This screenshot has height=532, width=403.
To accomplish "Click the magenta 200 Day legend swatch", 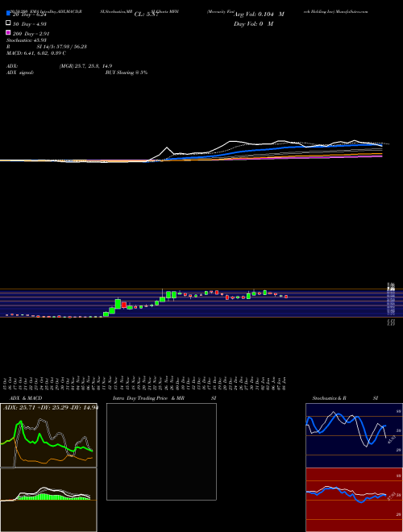I will tap(8, 33).
